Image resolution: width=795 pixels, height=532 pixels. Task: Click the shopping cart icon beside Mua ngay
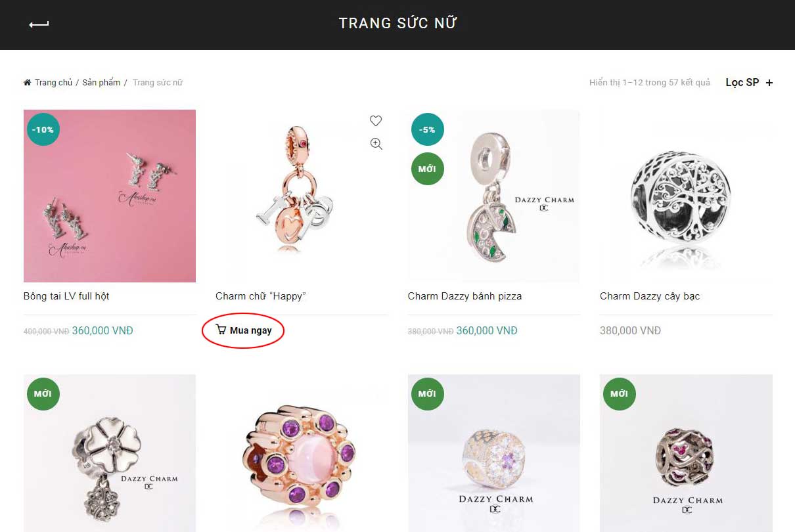tap(221, 330)
